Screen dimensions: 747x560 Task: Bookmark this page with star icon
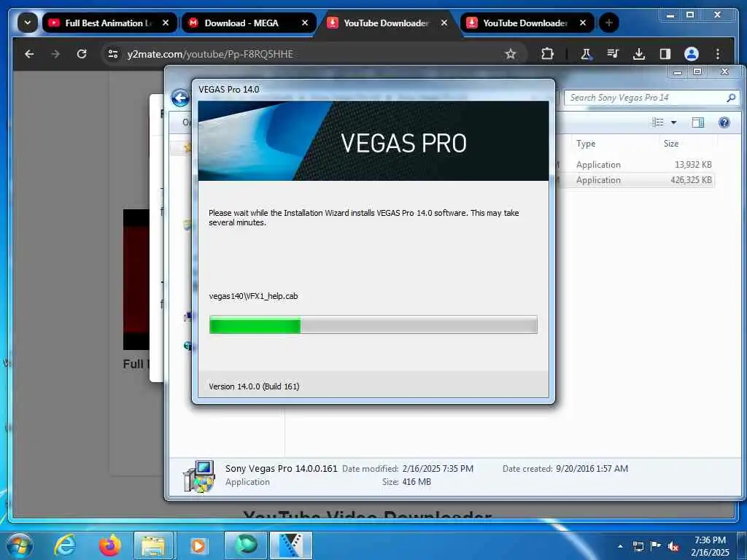511,54
